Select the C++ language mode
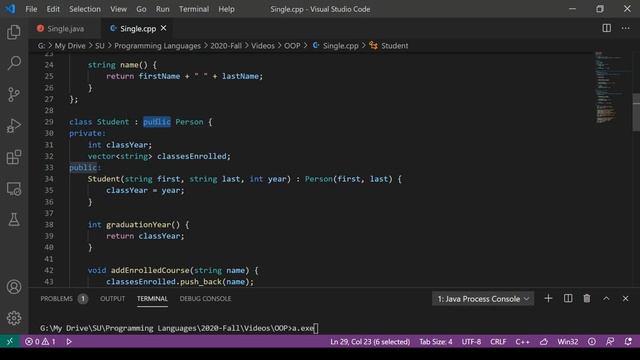 (x=522, y=342)
